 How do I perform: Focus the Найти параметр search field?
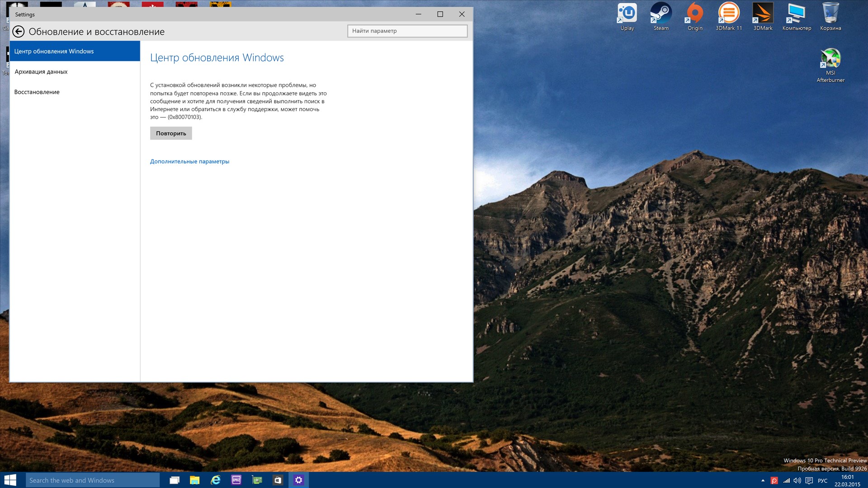pos(407,31)
